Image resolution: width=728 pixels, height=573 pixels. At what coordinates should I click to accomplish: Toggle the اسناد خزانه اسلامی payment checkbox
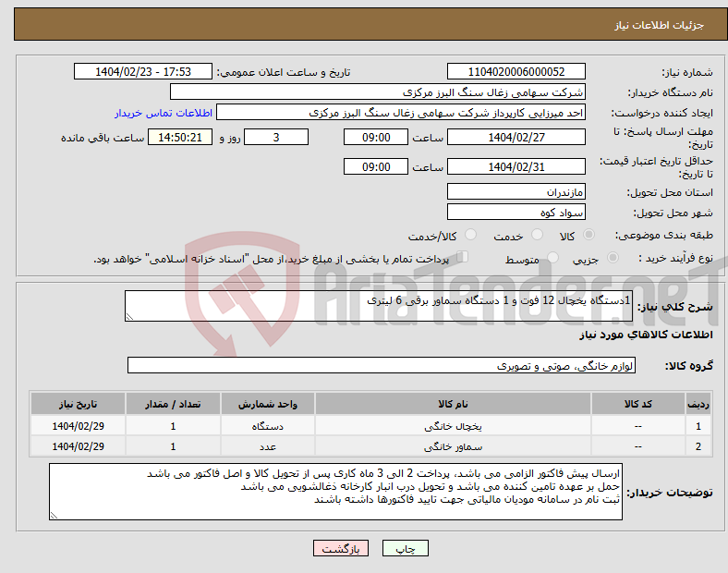[x=463, y=257]
